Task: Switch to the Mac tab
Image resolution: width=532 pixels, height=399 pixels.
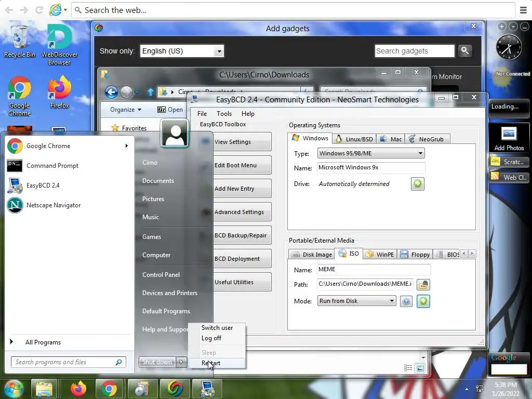Action: [391, 139]
